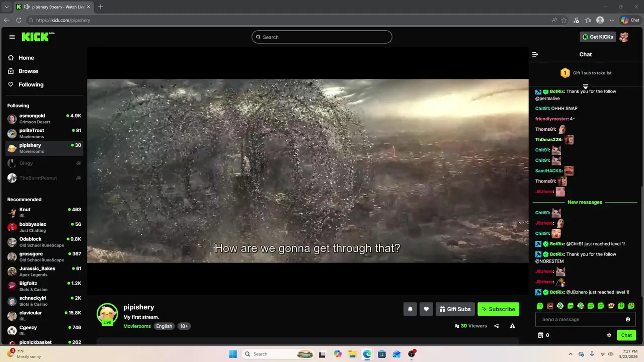Click the pipishery channel avatar
The width and height of the screenshot is (644, 362).
[107, 314]
